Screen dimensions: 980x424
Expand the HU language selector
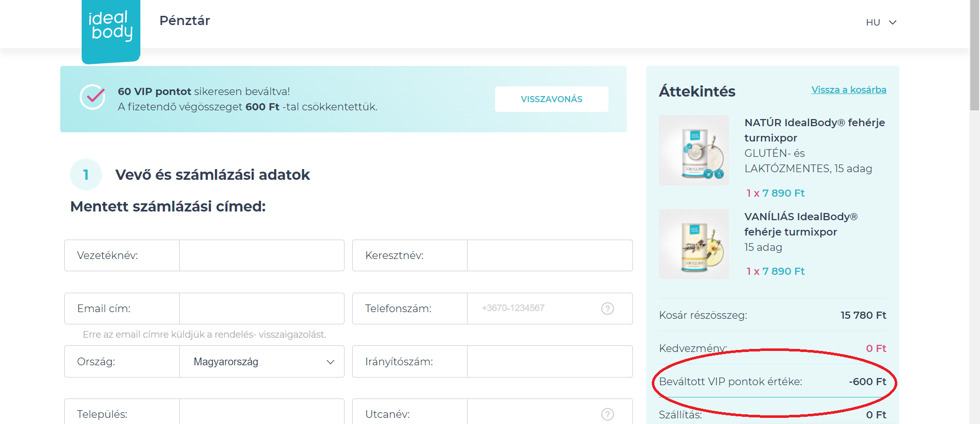(x=881, y=22)
